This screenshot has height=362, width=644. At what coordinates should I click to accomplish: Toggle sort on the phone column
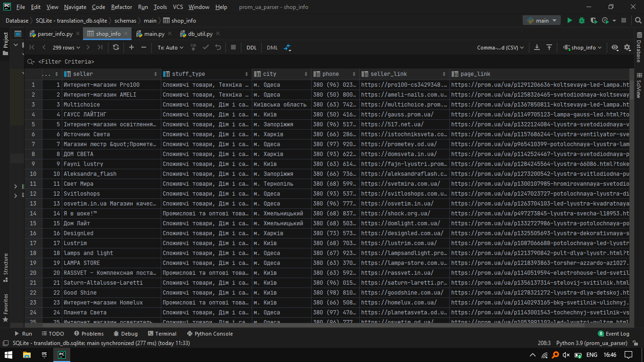click(354, 74)
